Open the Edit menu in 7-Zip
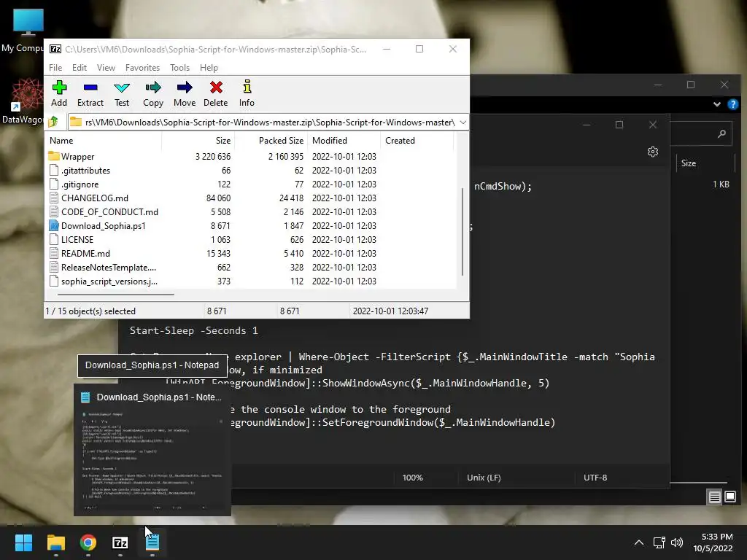This screenshot has height=560, width=747. (x=79, y=68)
